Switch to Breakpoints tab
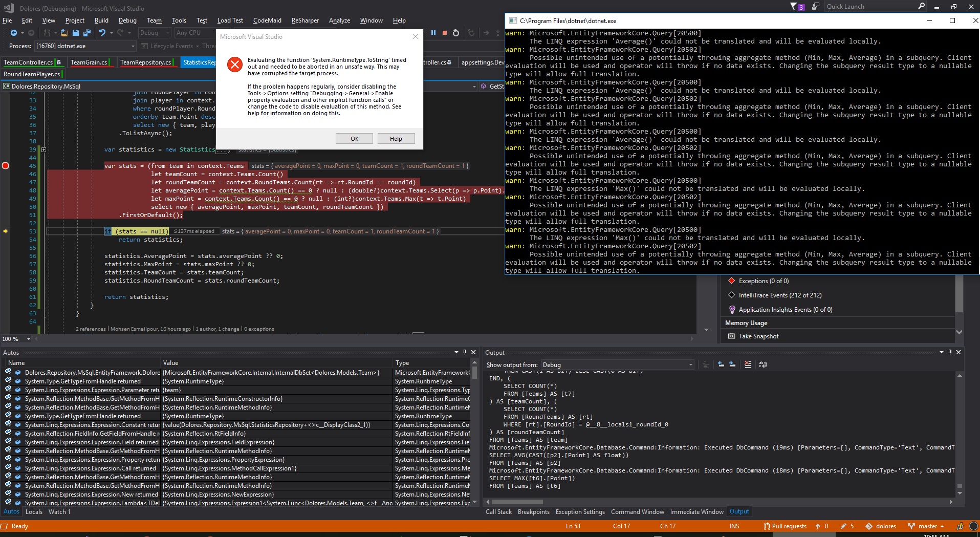The image size is (980, 537). coord(533,511)
